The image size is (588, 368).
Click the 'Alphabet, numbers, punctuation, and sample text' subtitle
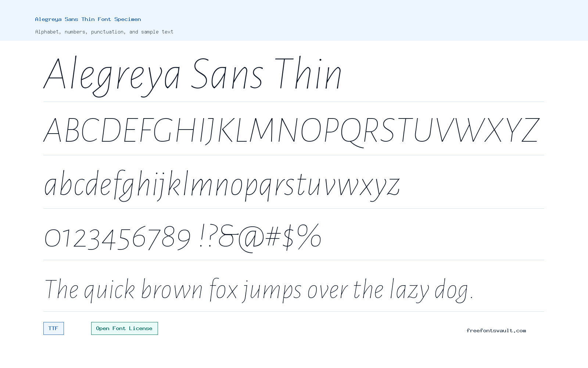pyautogui.click(x=104, y=32)
